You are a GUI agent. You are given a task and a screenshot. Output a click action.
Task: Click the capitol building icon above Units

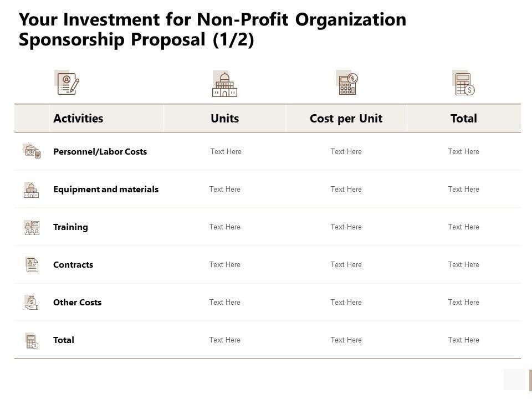(224, 84)
